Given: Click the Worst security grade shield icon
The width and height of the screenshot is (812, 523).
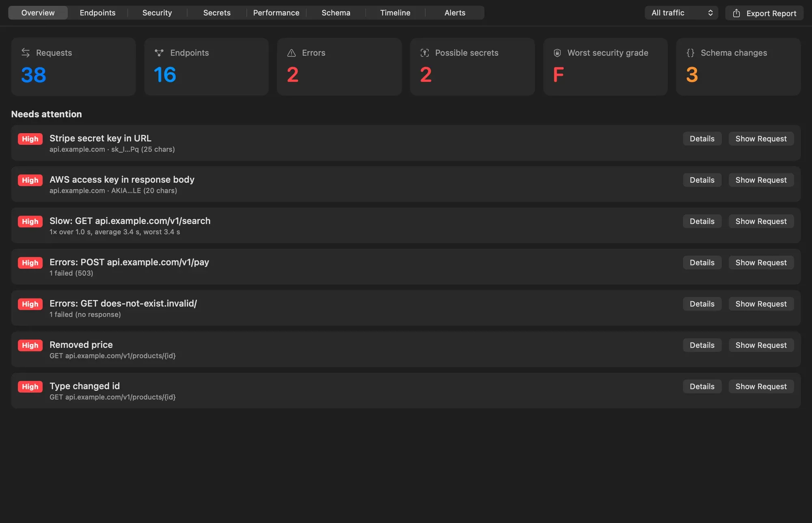Looking at the screenshot, I should tap(557, 53).
